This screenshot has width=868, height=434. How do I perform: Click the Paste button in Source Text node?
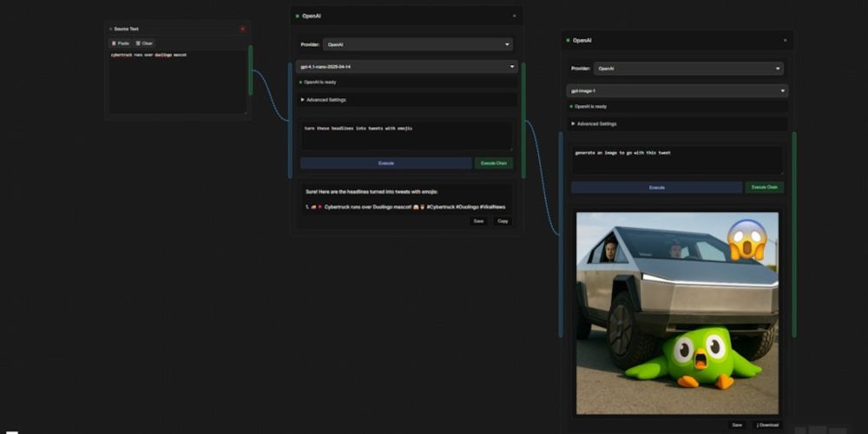120,43
